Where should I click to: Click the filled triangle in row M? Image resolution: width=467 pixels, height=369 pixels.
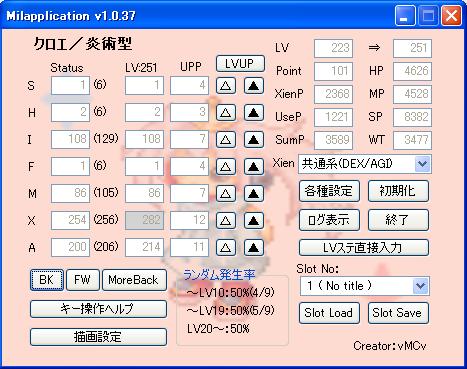pyautogui.click(x=254, y=193)
